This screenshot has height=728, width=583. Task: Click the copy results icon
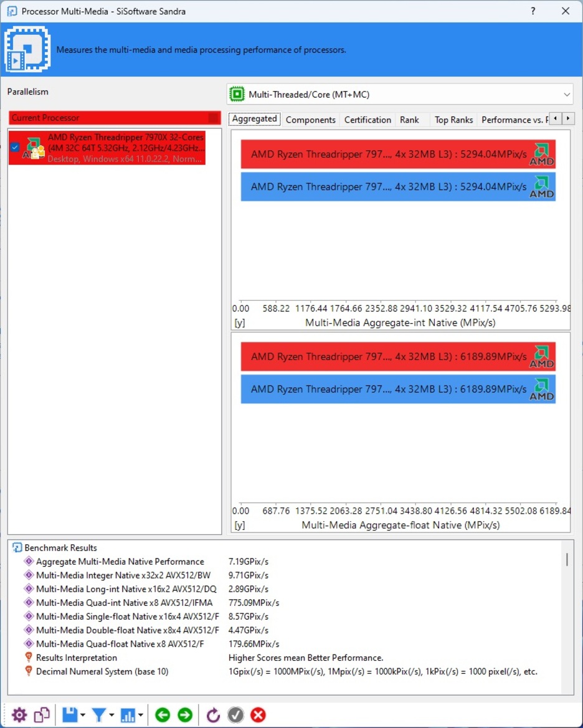[x=42, y=714]
